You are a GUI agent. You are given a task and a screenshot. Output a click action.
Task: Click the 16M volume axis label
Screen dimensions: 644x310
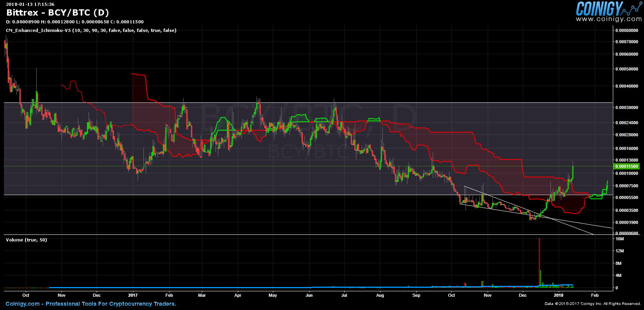(x=619, y=239)
